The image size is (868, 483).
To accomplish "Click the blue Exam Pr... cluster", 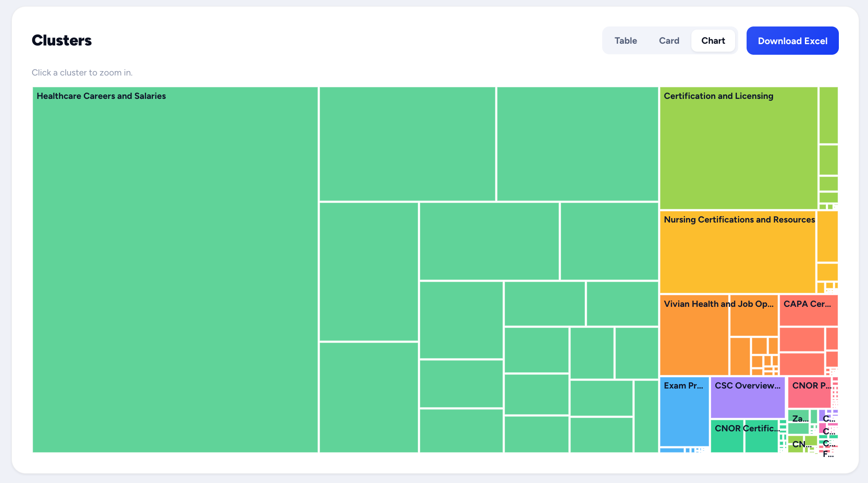I will (x=684, y=411).
